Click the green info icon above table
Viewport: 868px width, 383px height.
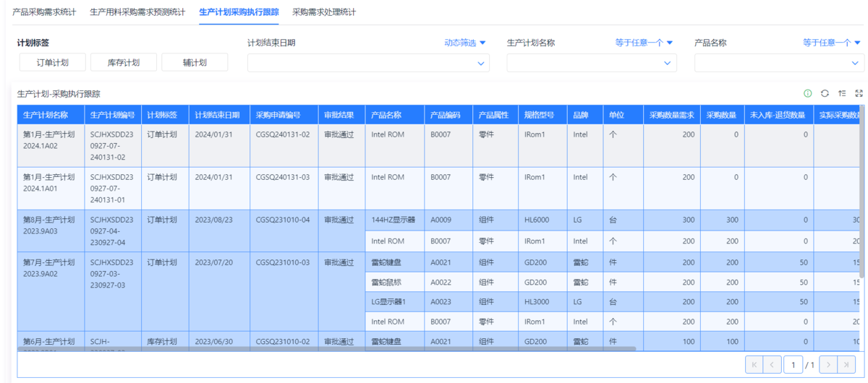808,94
